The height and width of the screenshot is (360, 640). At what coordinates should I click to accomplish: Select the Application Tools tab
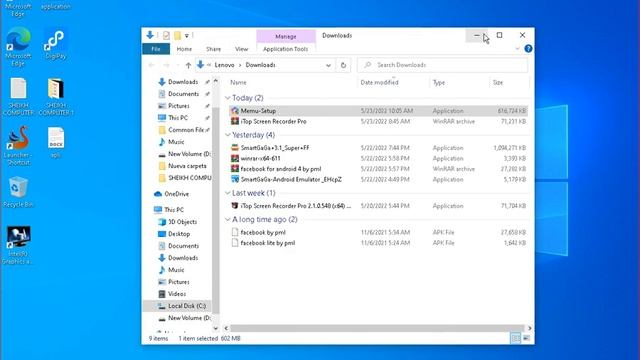click(x=285, y=49)
